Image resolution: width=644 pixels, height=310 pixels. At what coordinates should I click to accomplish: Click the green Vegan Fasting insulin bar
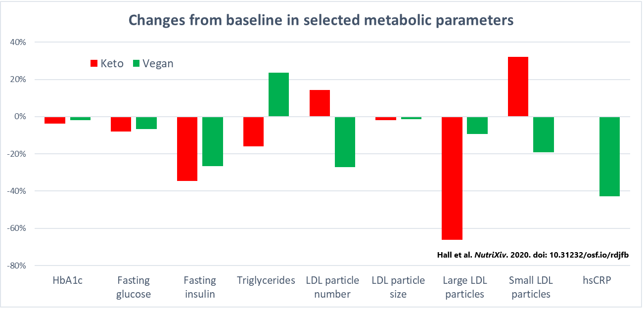tap(213, 141)
